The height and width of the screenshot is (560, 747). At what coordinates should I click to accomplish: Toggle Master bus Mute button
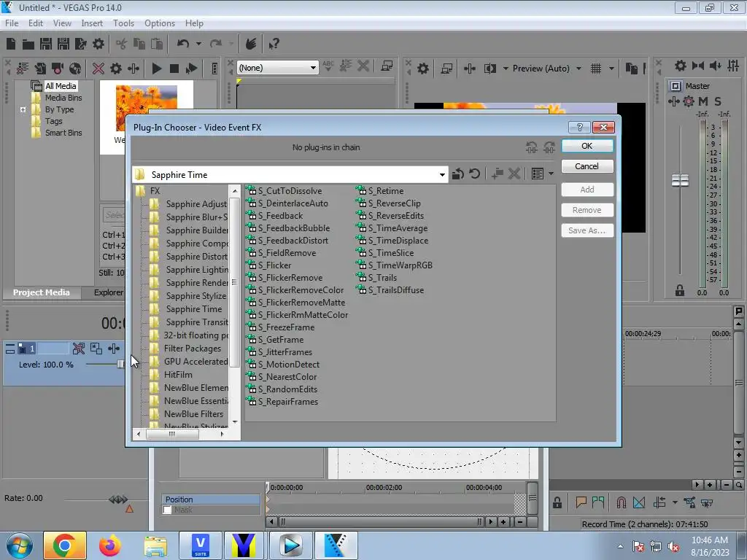[x=703, y=101]
